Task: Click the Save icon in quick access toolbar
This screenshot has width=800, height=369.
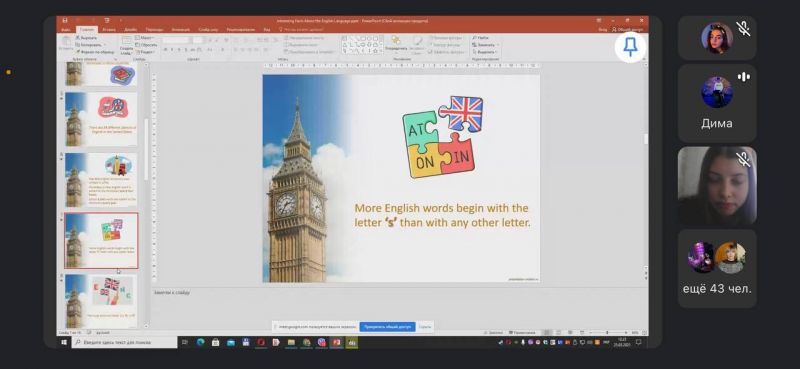Action: 65,20
